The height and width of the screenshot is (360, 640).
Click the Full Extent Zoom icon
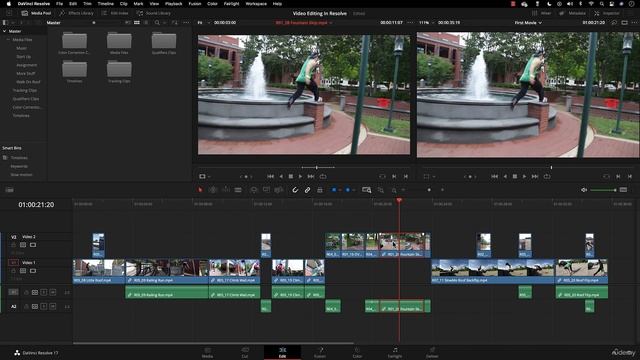367,190
